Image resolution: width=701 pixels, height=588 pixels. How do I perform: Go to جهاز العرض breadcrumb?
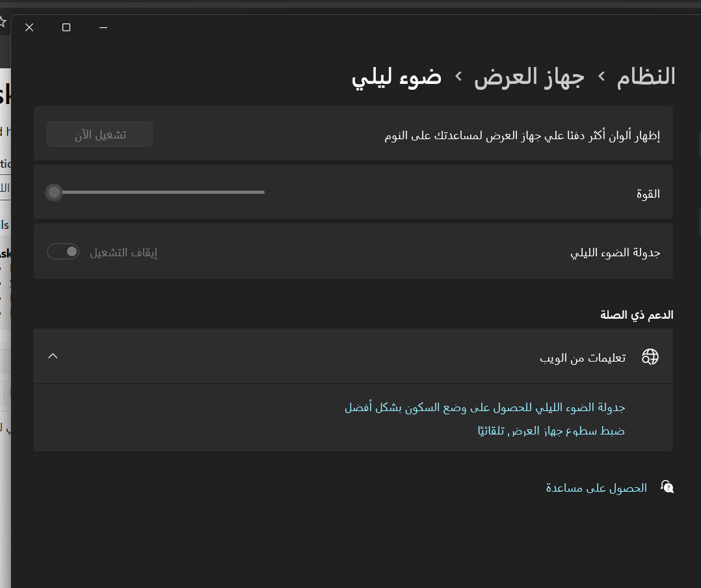(529, 77)
